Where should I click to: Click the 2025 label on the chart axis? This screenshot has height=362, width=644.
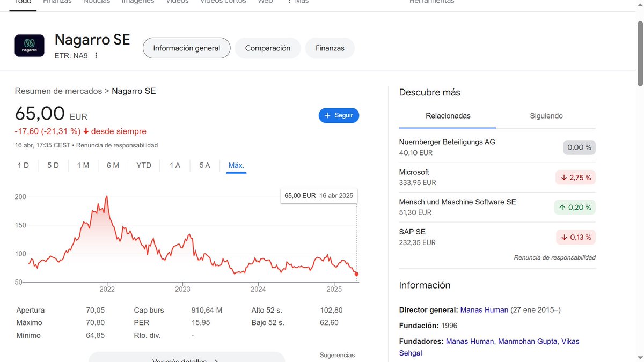pyautogui.click(x=334, y=289)
